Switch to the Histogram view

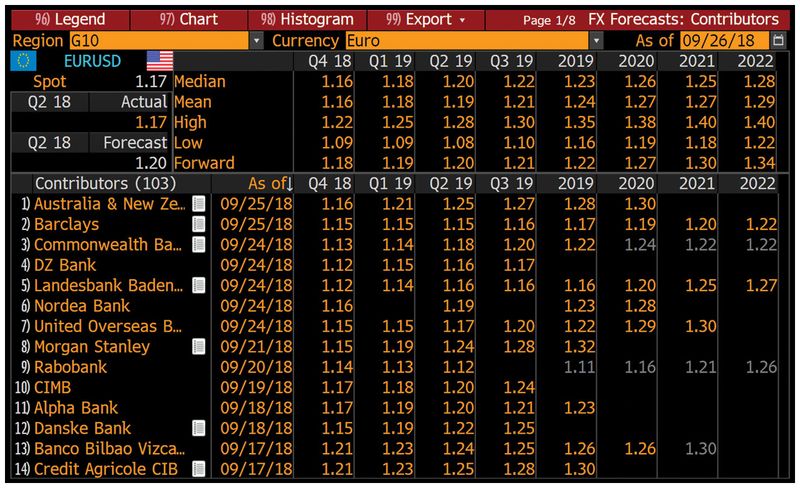(x=306, y=19)
